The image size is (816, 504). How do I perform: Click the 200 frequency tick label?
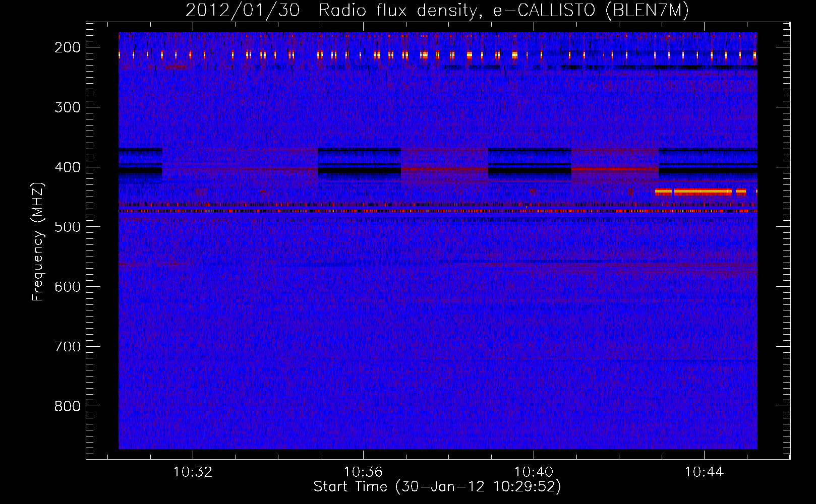(68, 47)
